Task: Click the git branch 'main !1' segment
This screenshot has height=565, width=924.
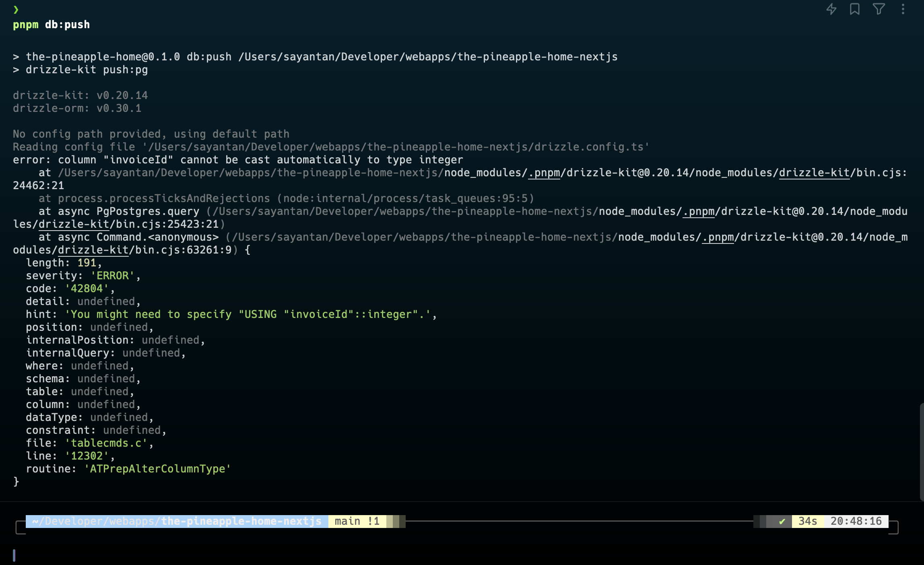Action: pyautogui.click(x=357, y=522)
